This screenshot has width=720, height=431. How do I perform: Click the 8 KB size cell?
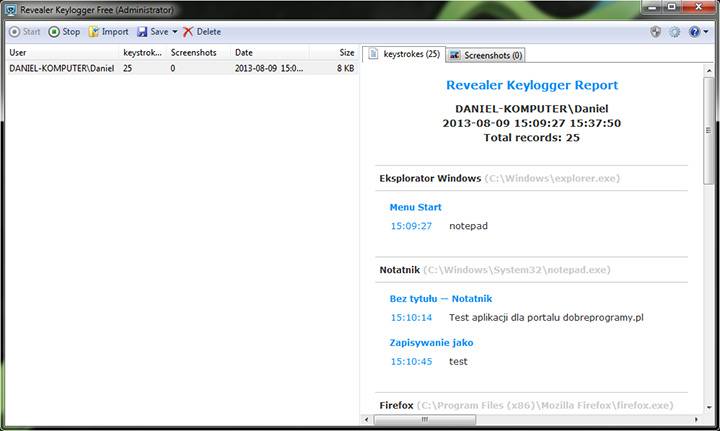[345, 68]
